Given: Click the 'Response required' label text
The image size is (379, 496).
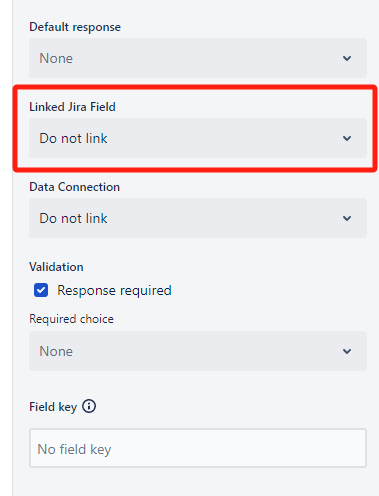Looking at the screenshot, I should [x=114, y=291].
